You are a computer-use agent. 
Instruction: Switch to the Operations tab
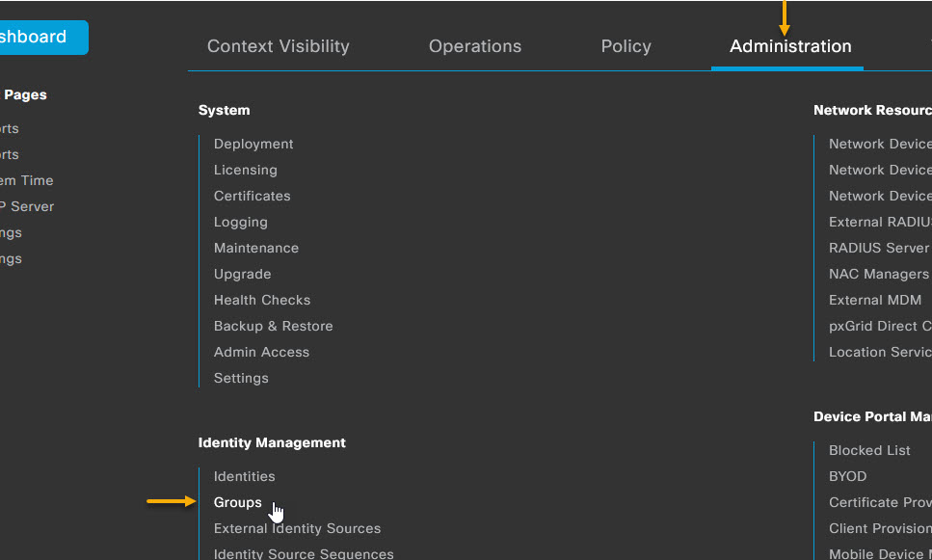pyautogui.click(x=475, y=46)
